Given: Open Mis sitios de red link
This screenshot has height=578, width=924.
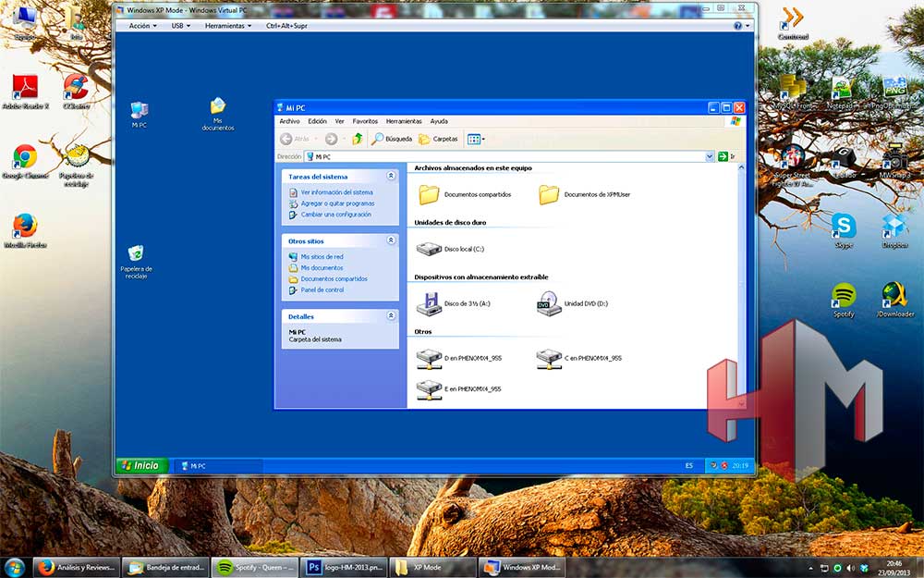Looking at the screenshot, I should click(x=322, y=257).
